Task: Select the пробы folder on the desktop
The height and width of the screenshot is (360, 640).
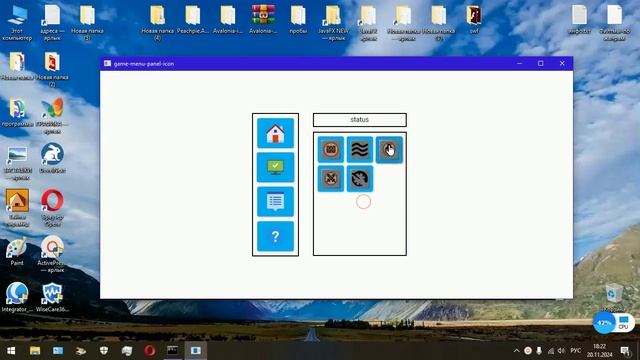Action: point(298,20)
